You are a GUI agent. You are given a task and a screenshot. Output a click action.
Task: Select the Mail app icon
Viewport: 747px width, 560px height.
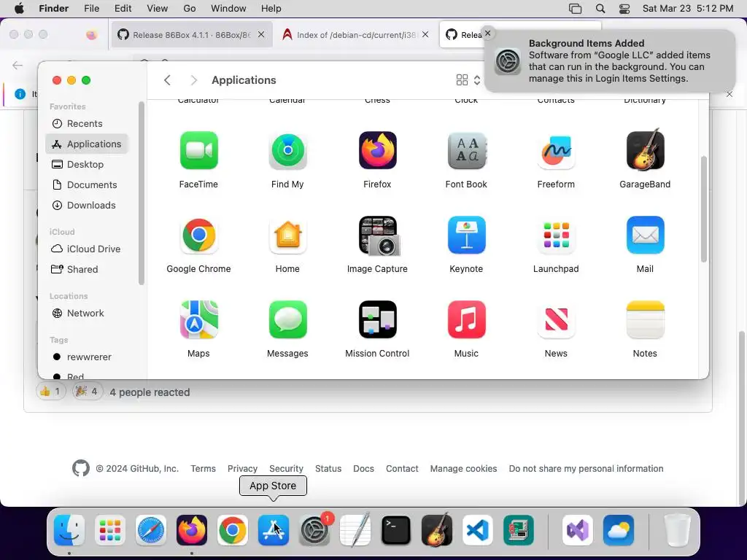(645, 236)
